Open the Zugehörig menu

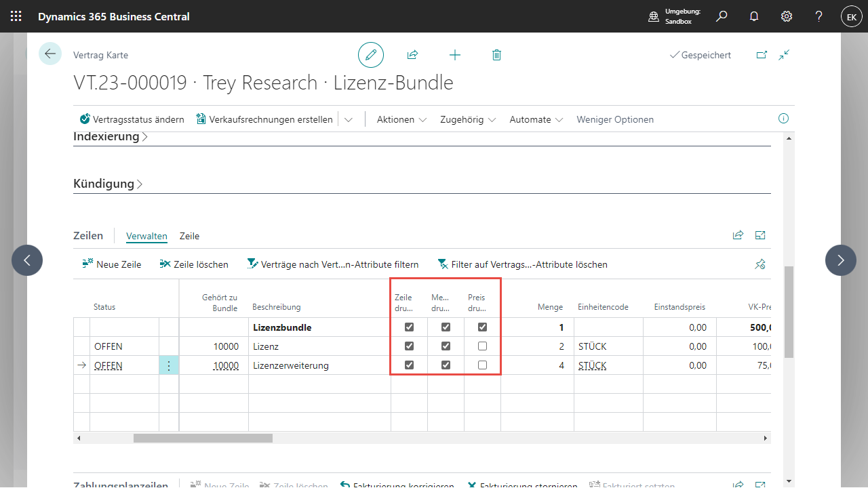coord(468,119)
